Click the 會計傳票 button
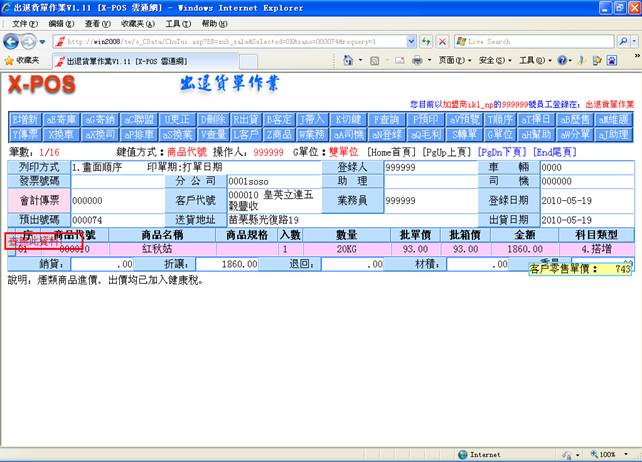The image size is (642, 462). [39, 200]
